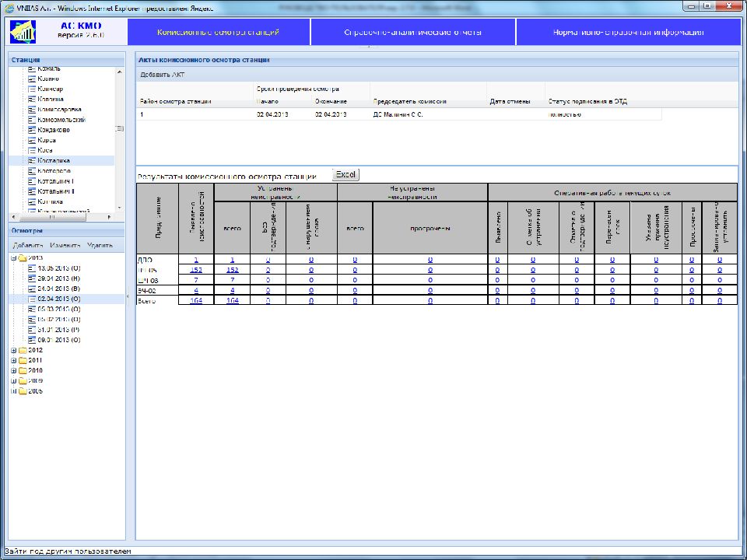Click the Добавить АКТ button

(163, 75)
